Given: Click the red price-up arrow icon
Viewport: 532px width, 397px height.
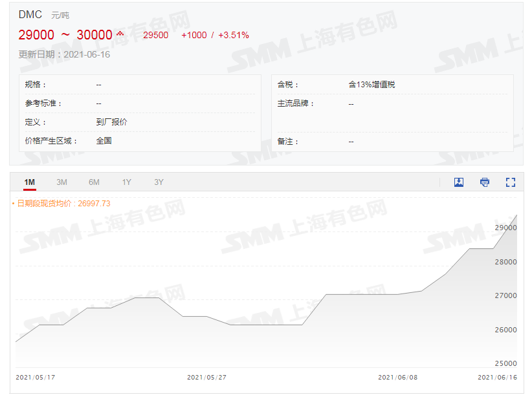Looking at the screenshot, I should tap(120, 34).
